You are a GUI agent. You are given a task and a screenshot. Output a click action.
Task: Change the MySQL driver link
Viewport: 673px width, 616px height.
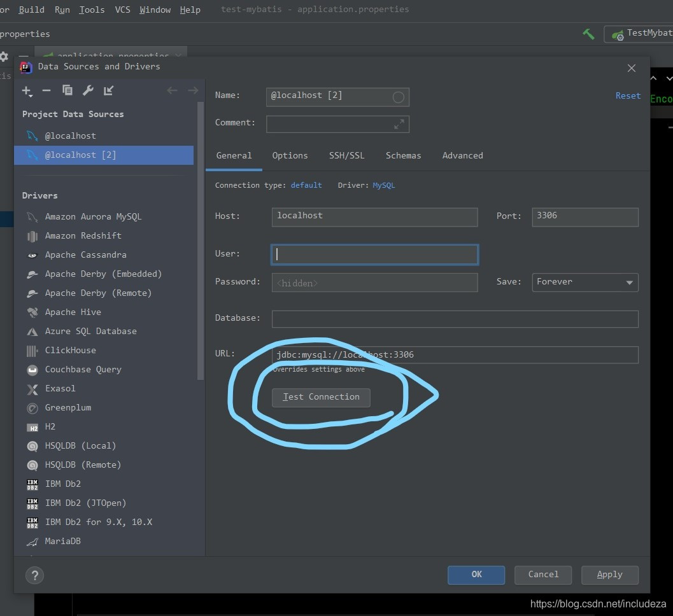point(384,185)
